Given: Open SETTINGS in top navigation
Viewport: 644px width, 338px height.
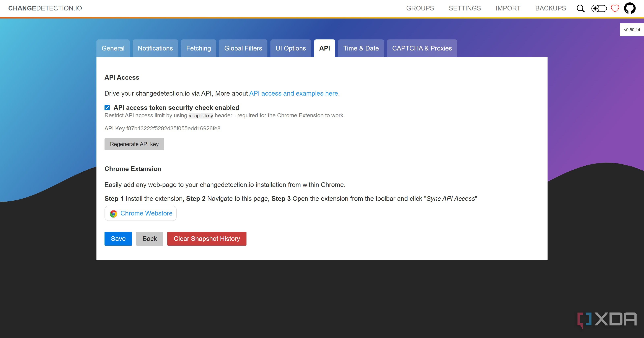Looking at the screenshot, I should [465, 8].
